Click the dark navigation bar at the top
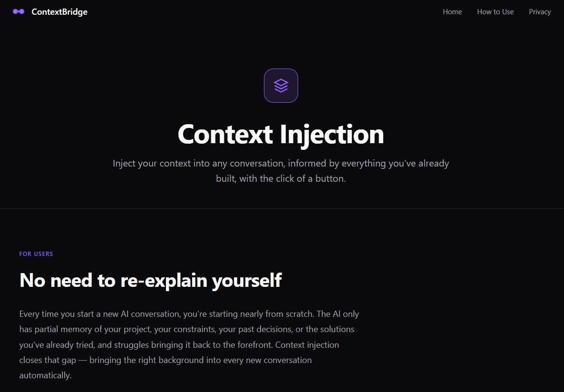The height and width of the screenshot is (392, 564). coord(282,11)
